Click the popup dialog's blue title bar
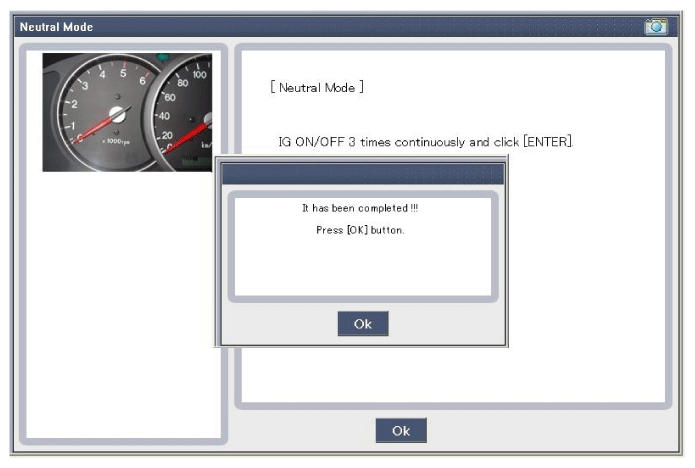Image resolution: width=695 pixels, height=468 pixels. coord(362,174)
